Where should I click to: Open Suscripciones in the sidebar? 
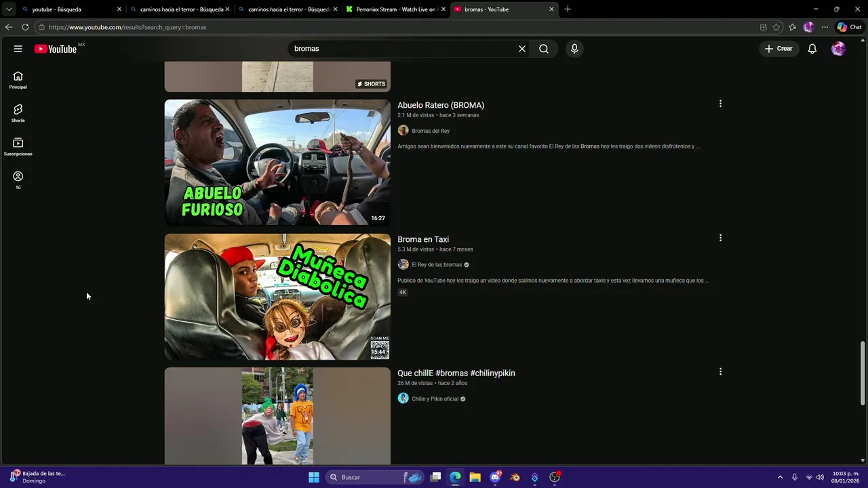(x=18, y=147)
